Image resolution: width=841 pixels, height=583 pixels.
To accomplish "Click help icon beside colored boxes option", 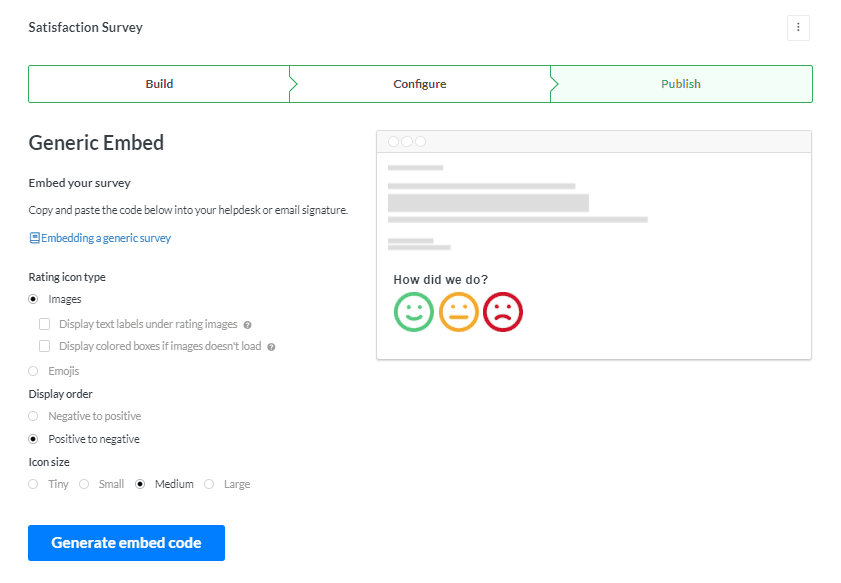I will click(271, 347).
